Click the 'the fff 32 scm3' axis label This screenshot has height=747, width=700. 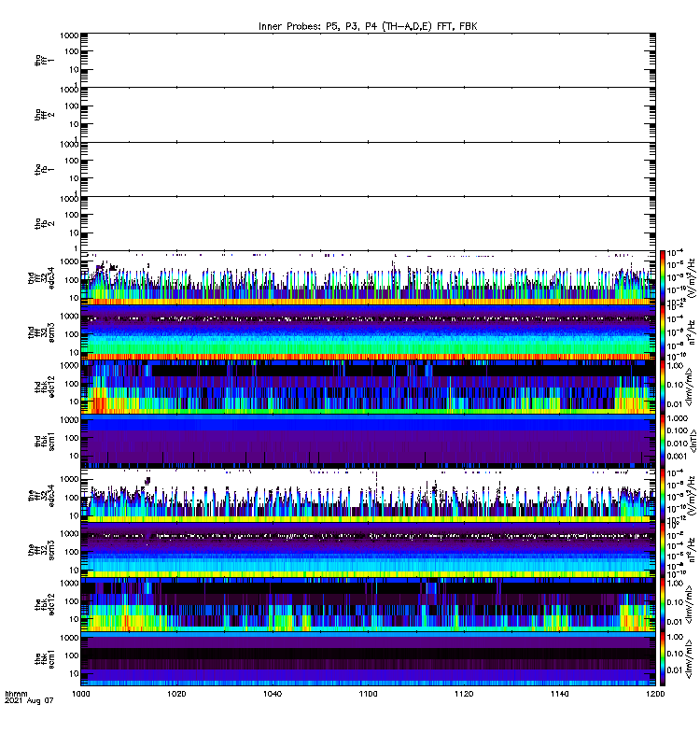pyautogui.click(x=41, y=551)
